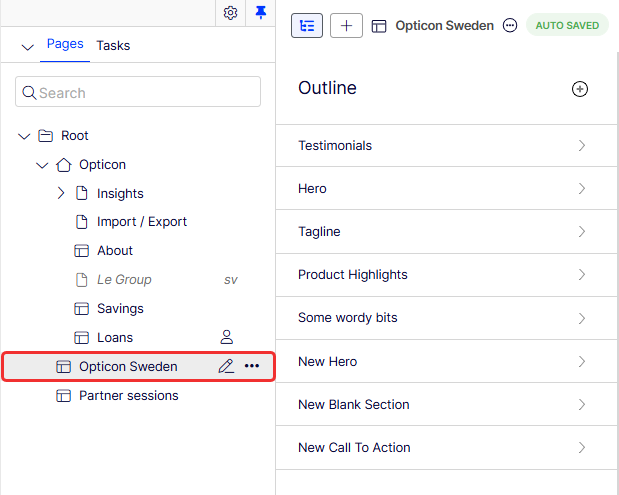
Task: Expand New Hero with its chevron
Action: coord(582,361)
